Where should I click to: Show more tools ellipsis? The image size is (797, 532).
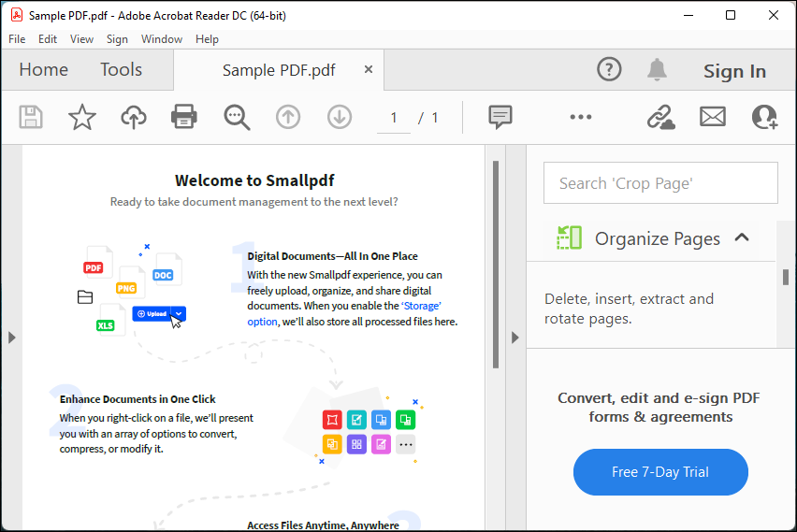(x=581, y=117)
